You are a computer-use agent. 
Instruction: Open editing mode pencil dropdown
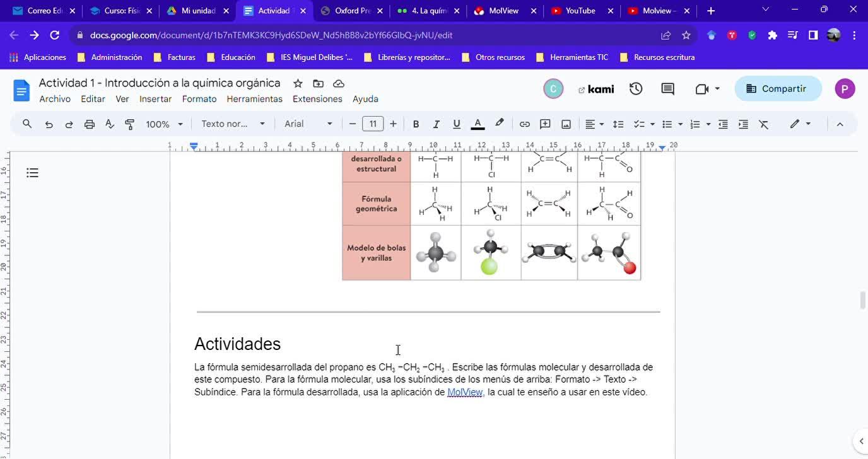pos(800,124)
